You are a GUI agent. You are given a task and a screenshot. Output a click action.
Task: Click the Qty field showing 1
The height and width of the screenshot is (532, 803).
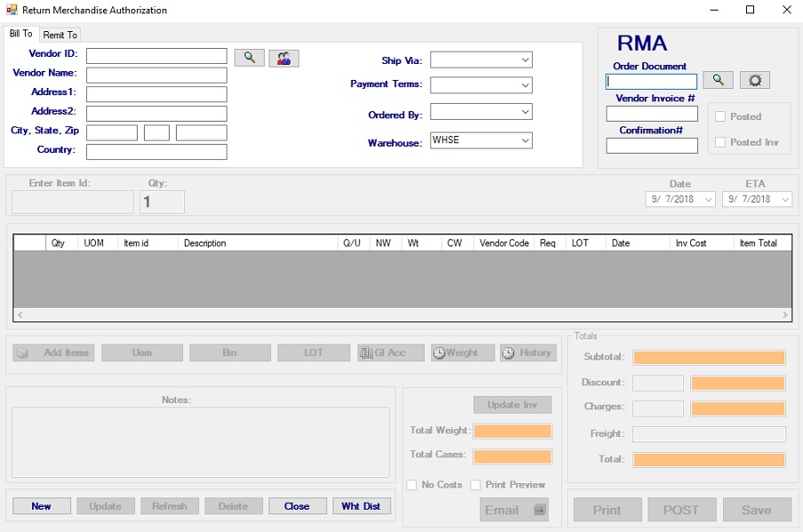click(x=163, y=202)
